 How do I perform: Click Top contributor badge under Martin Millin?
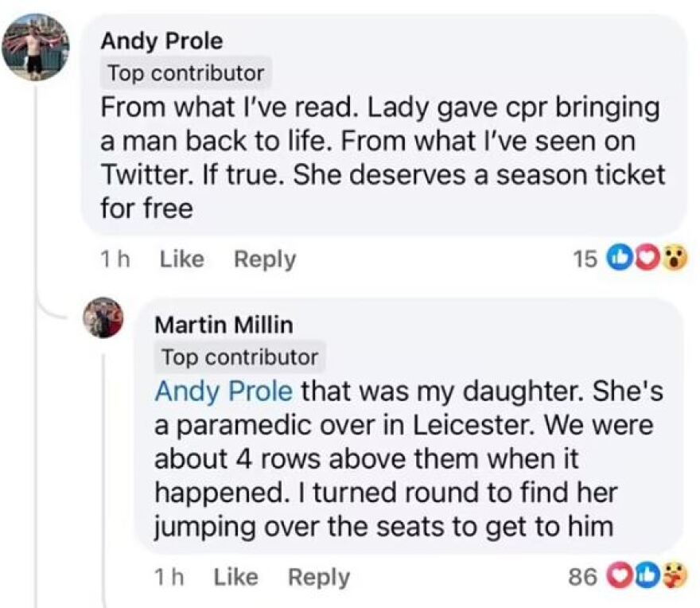(x=240, y=357)
